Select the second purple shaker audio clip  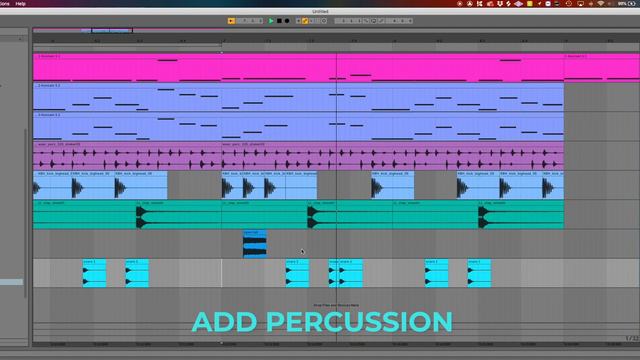[393, 156]
